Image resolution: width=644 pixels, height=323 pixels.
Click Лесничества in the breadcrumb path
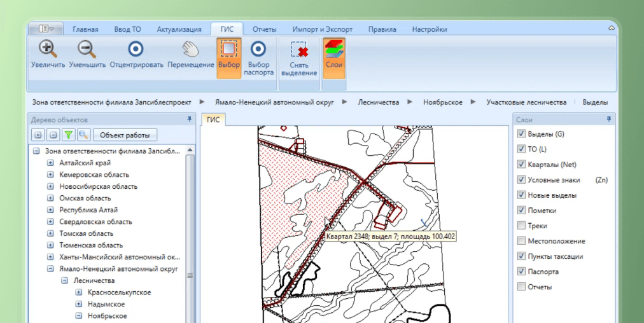point(378,102)
